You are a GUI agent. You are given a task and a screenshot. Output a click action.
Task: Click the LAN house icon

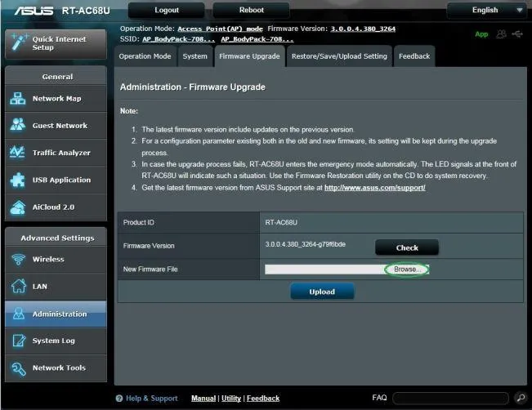pyautogui.click(x=18, y=286)
